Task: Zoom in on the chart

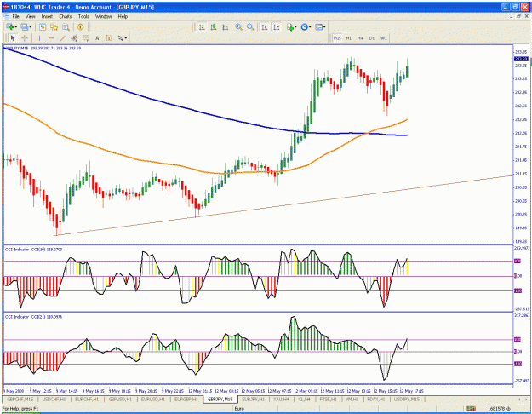Action: click(x=239, y=26)
